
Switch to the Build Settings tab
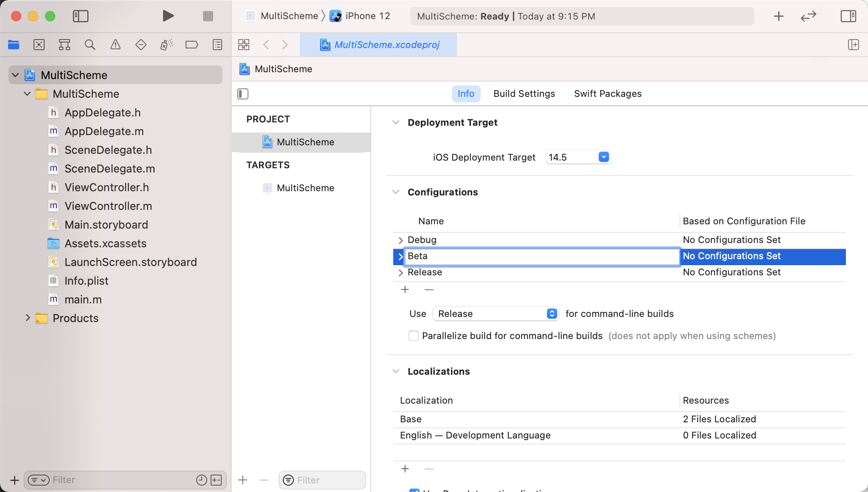coord(524,93)
